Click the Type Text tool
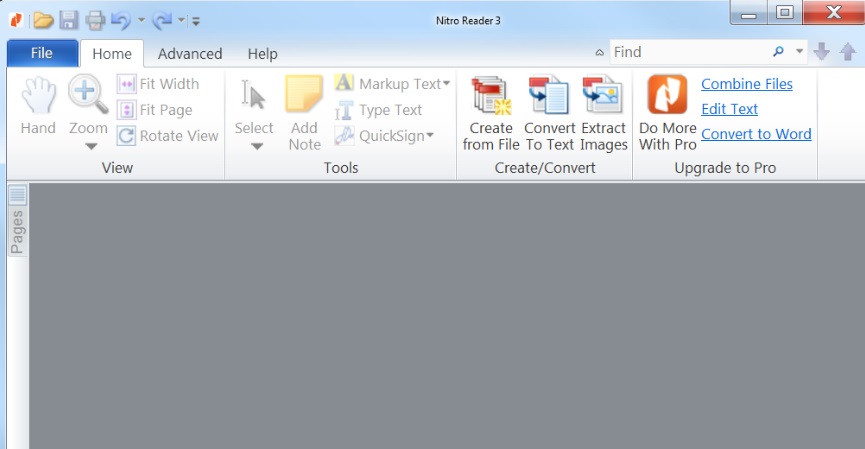The height and width of the screenshot is (449, 865). tap(378, 110)
